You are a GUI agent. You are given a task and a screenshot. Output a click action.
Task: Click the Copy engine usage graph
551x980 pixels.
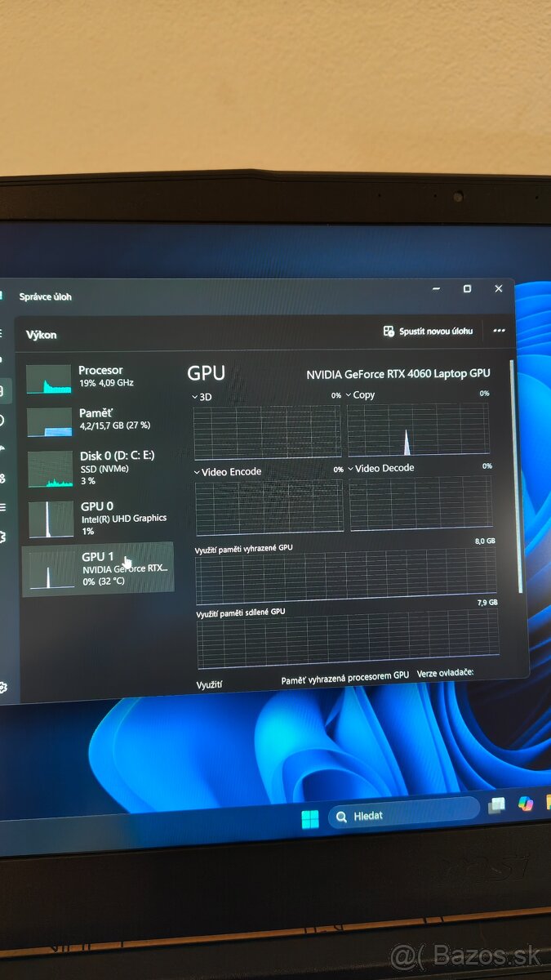click(419, 429)
